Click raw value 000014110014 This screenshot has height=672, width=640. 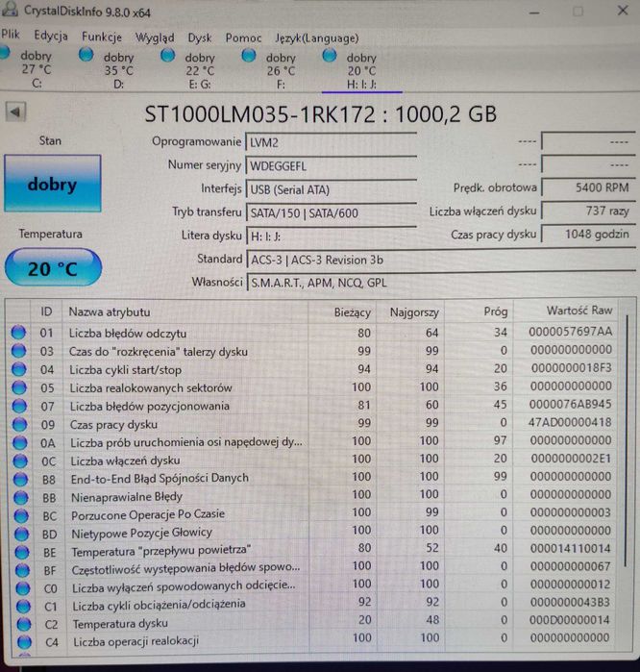570,548
